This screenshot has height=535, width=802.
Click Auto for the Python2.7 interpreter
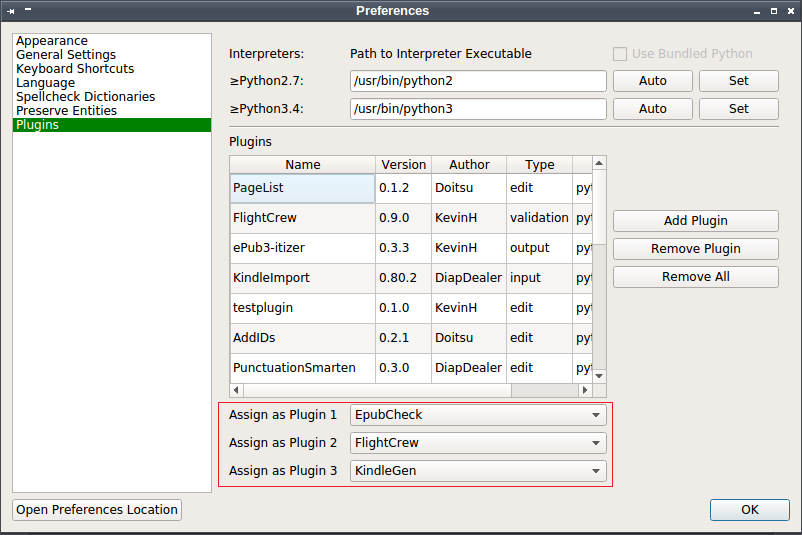pos(652,81)
